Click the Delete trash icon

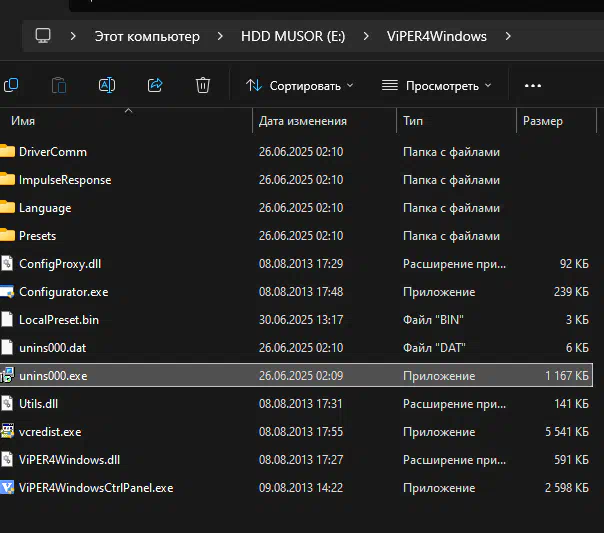tap(203, 85)
